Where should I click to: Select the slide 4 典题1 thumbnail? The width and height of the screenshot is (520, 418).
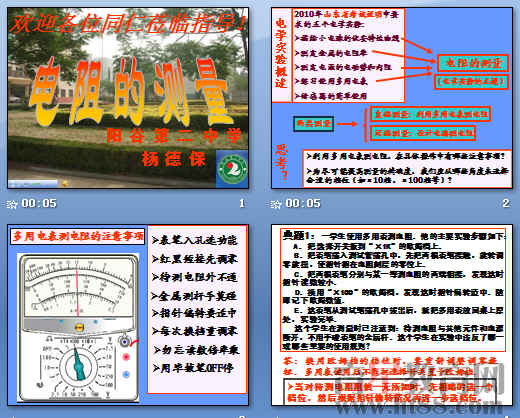[x=392, y=315]
